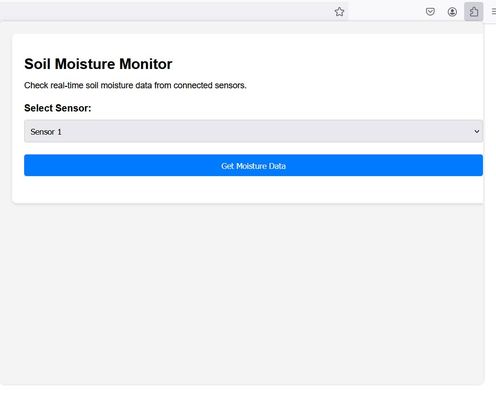Viewport: 496px width, 400px height.
Task: Click the 'Select Sensor:' label
Action: (58, 108)
